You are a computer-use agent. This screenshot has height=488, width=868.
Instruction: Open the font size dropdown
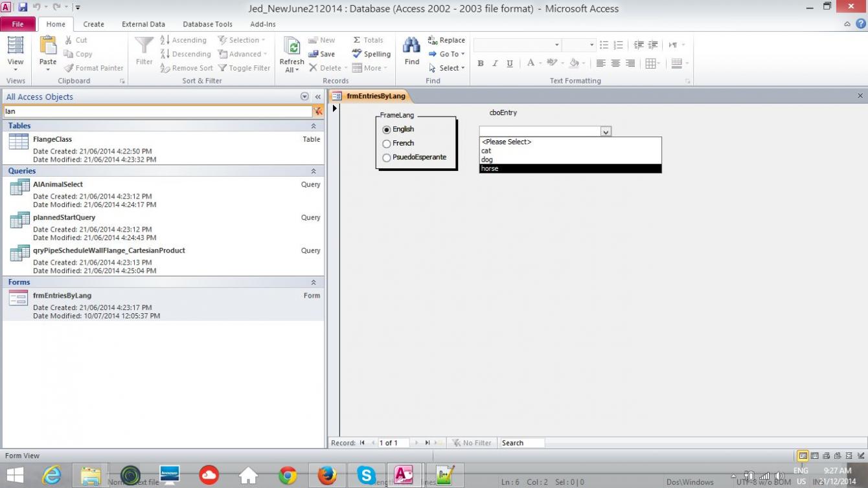591,45
